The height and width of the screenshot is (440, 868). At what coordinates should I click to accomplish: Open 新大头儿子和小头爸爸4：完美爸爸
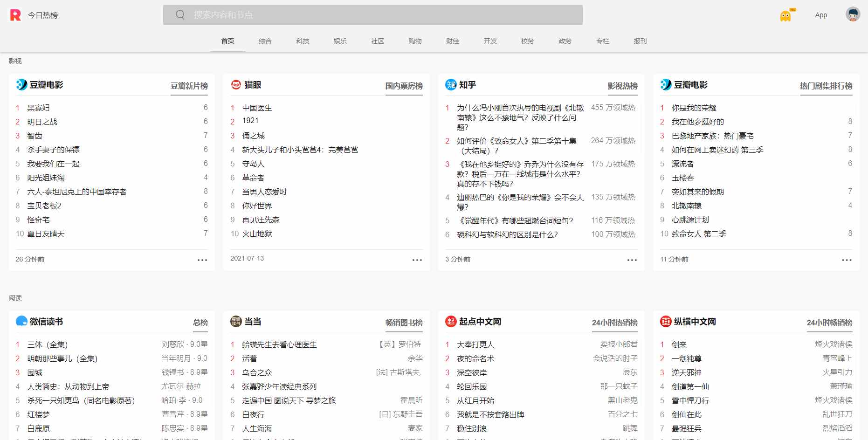tap(300, 150)
